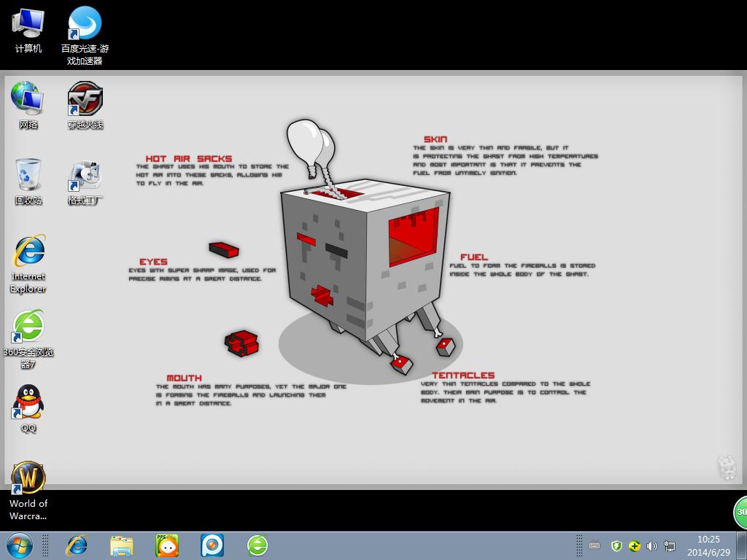Launch 百度光速-游戏加速器 shortcut
The width and height of the screenshot is (747, 560).
pyautogui.click(x=85, y=36)
